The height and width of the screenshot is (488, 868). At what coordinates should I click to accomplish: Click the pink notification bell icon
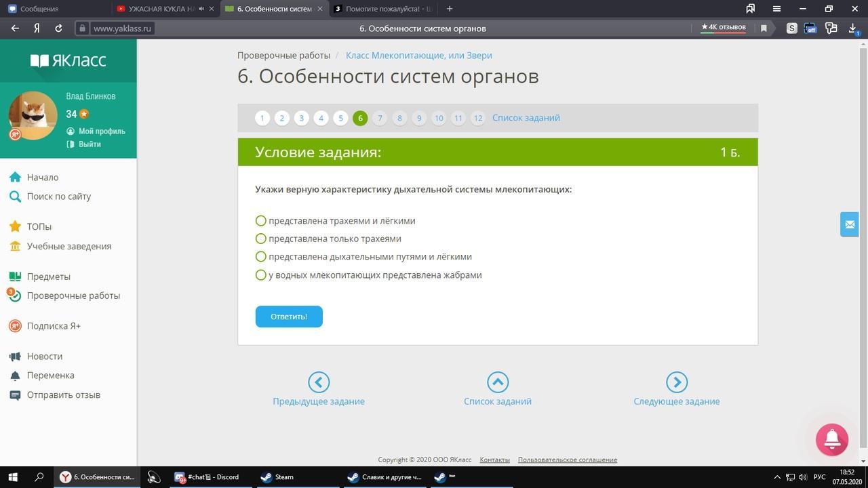coord(832,439)
